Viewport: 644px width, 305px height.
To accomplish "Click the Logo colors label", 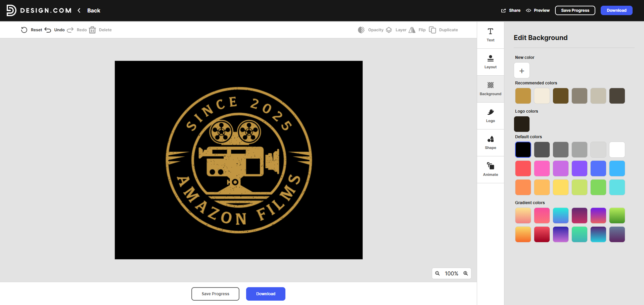I will [526, 111].
